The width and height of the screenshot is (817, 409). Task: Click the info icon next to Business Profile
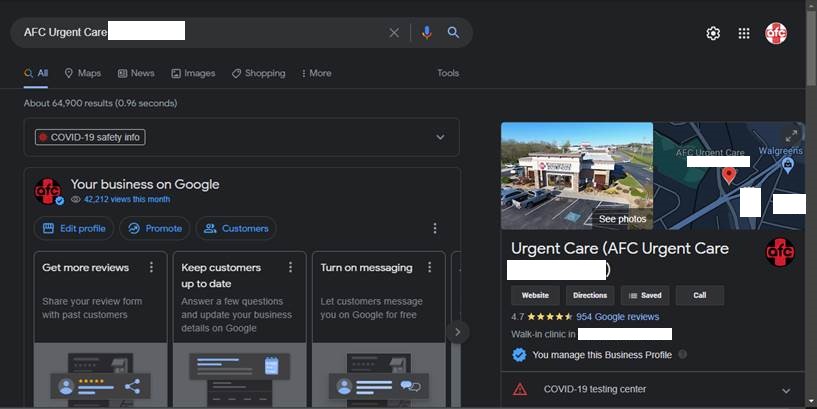pos(682,354)
